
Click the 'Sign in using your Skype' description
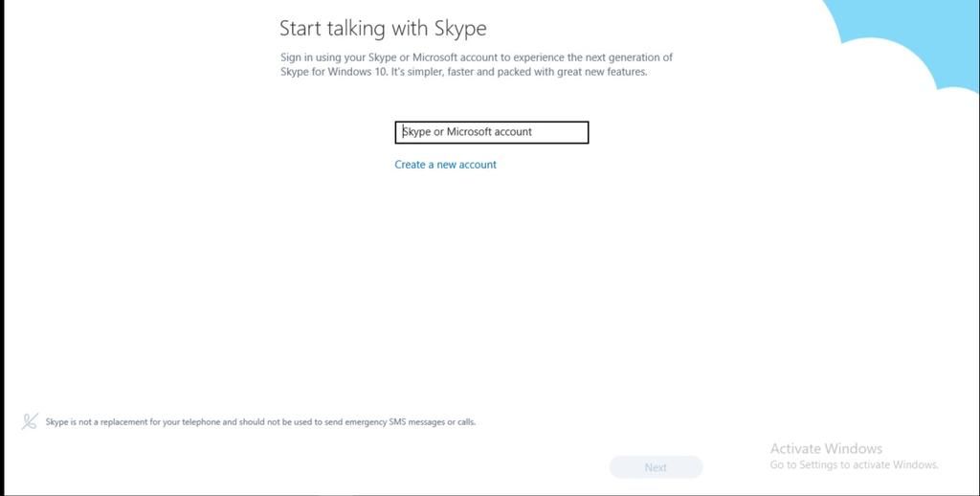[x=477, y=64]
